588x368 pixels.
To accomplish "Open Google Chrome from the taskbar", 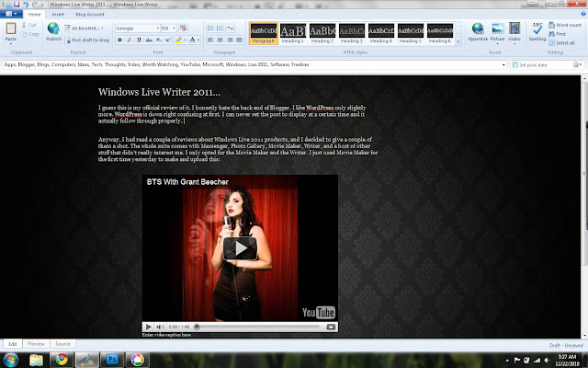I will (62, 360).
